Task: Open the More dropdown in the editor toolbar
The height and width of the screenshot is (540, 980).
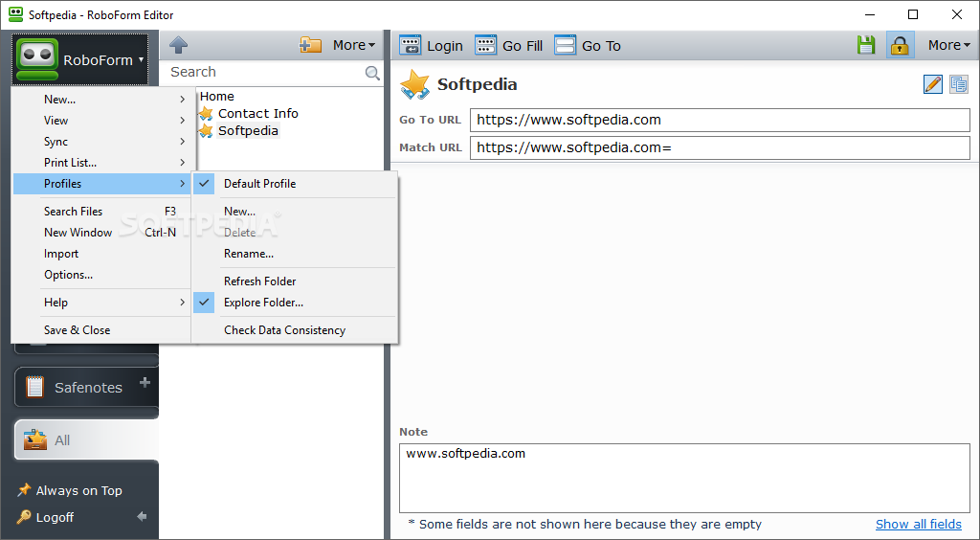Action: click(x=948, y=45)
